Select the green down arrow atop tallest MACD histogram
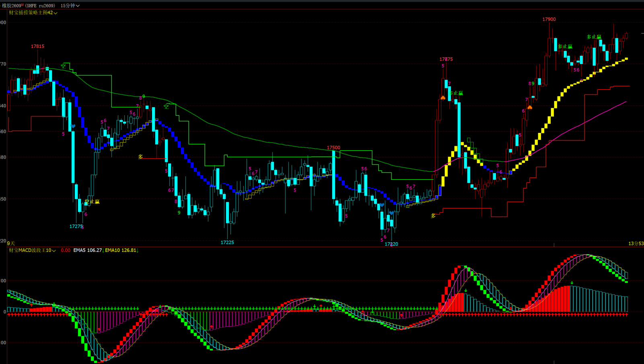Viewport: 644px width, 364px height. click(x=572, y=283)
